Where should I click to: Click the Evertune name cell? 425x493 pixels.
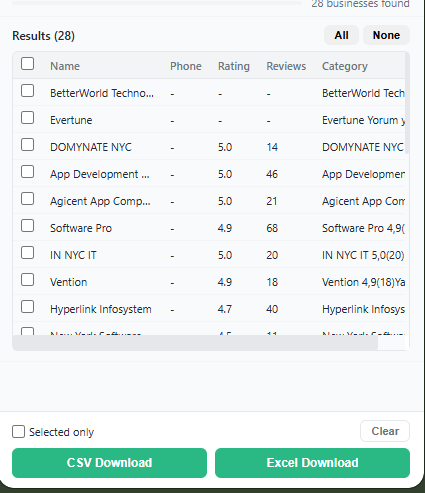71,120
